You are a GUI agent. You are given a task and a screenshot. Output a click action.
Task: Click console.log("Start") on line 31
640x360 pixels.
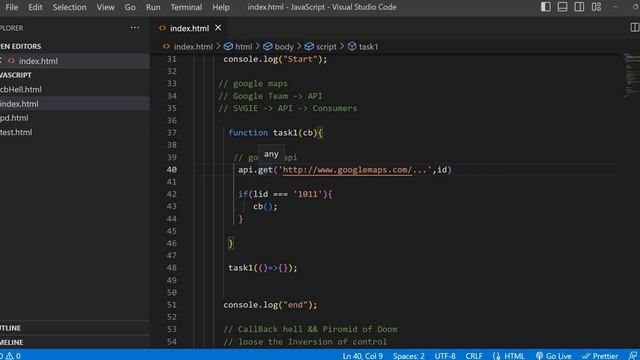pos(275,59)
